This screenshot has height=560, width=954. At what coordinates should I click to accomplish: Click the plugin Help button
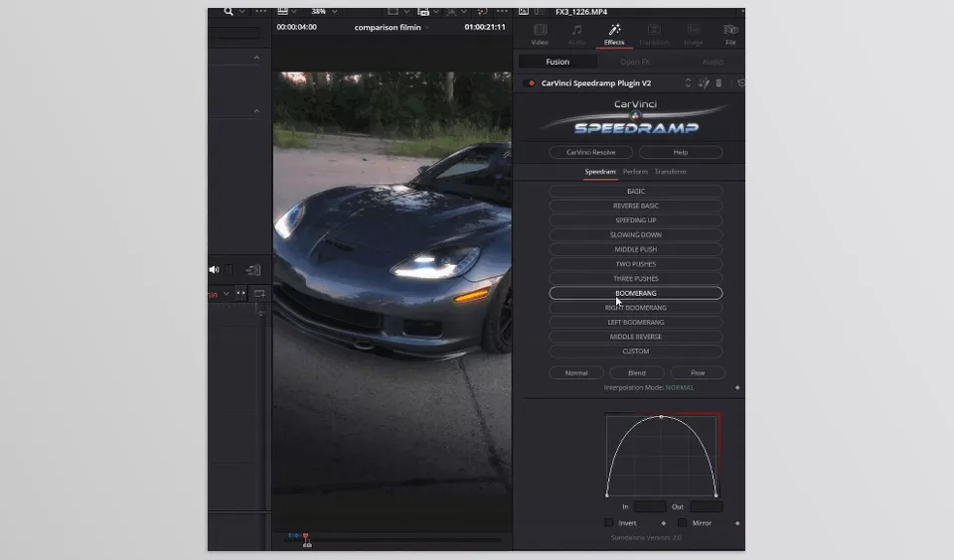tap(680, 152)
